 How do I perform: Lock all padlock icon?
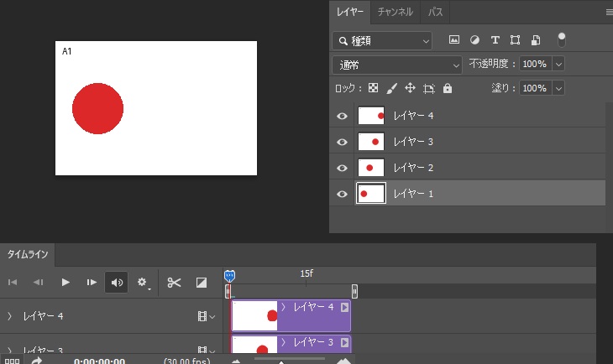[448, 88]
